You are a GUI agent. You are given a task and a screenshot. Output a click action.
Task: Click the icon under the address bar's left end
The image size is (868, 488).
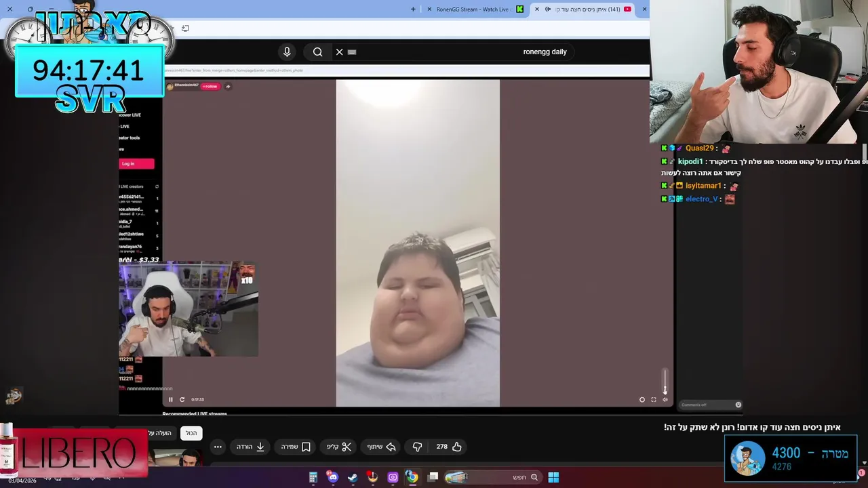click(x=185, y=28)
